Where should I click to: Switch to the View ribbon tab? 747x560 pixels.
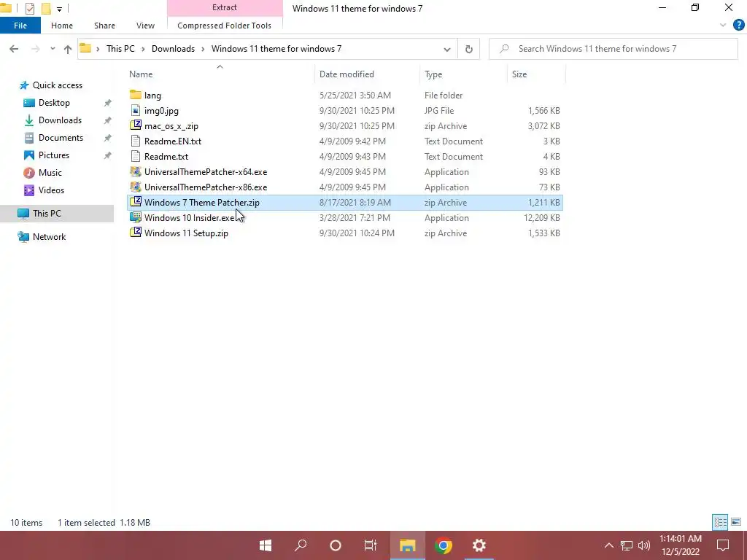coord(145,26)
